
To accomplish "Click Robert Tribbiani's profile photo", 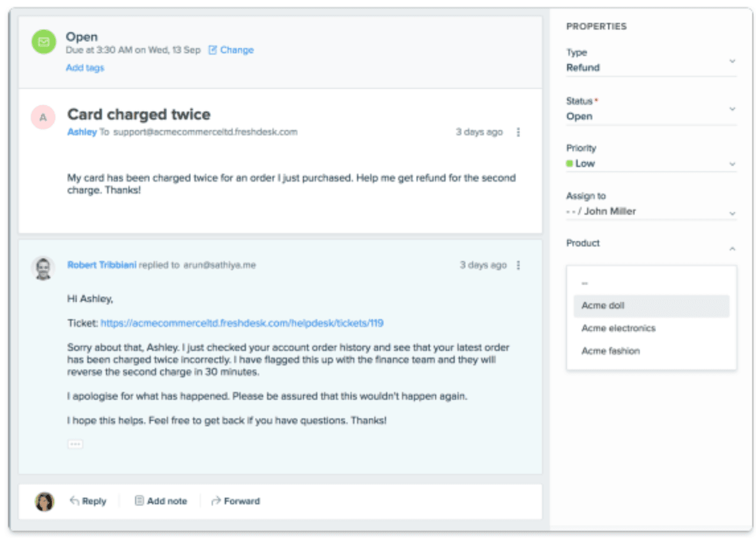I will point(43,268).
